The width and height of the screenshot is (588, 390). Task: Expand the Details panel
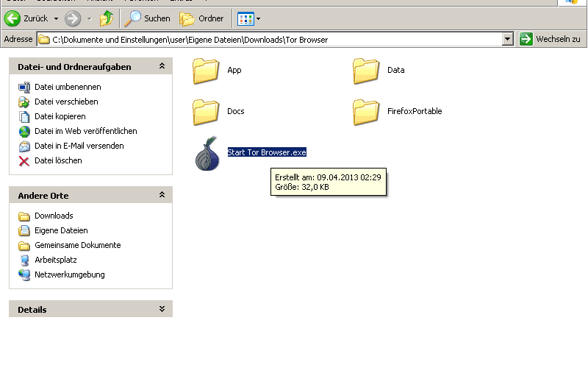click(162, 309)
